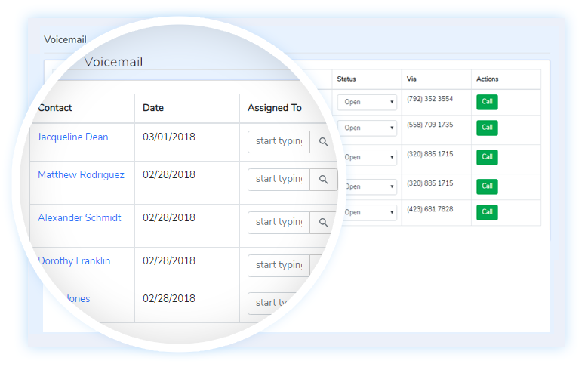Click search icon in Matthew Rodriguez row
Viewport: 588px width, 373px height.
pyautogui.click(x=323, y=180)
